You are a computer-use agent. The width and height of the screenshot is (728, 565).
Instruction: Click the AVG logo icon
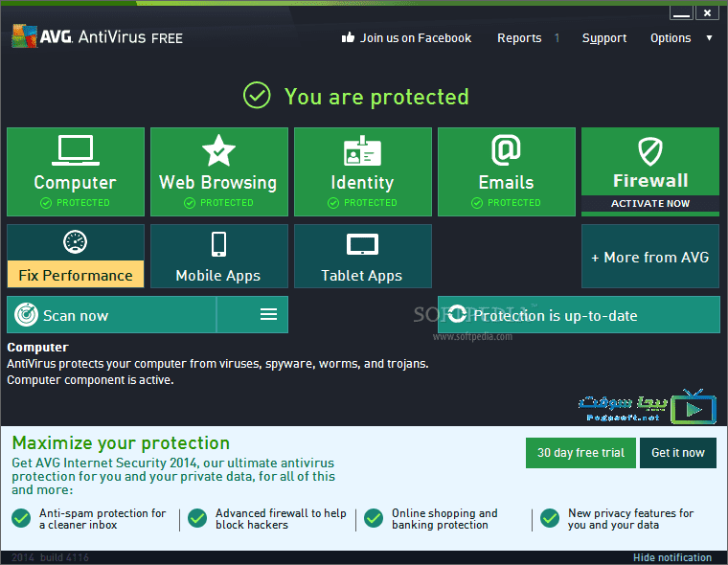24,36
